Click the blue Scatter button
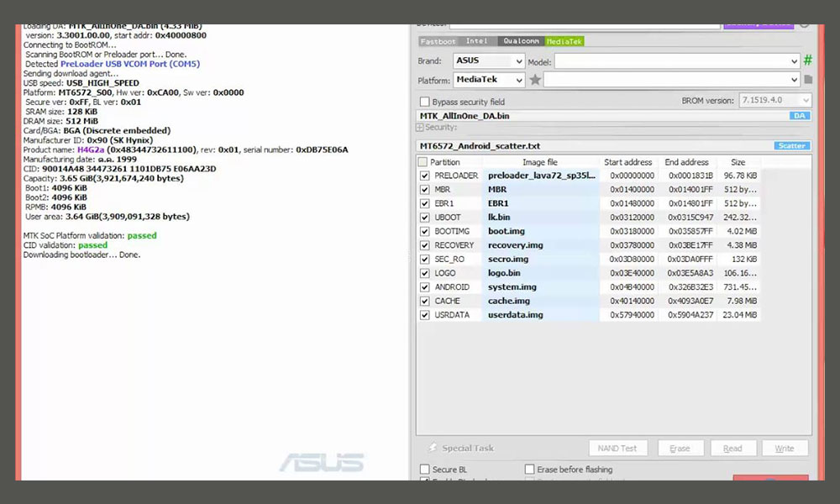The height and width of the screenshot is (504, 840). (x=792, y=145)
